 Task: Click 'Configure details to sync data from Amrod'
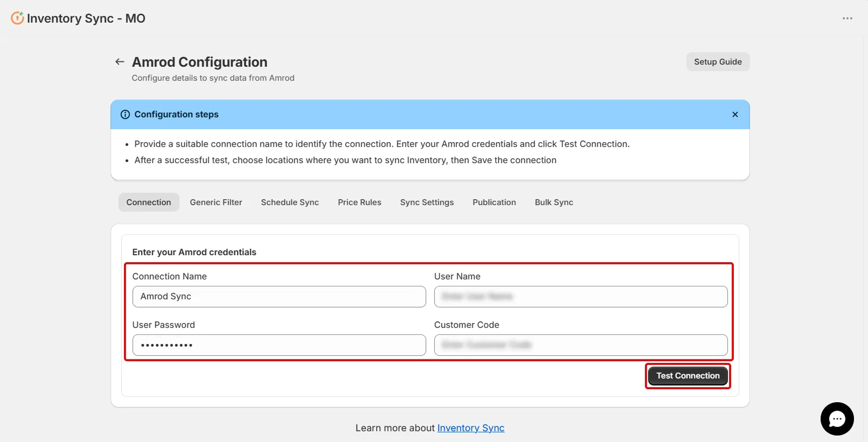point(213,78)
